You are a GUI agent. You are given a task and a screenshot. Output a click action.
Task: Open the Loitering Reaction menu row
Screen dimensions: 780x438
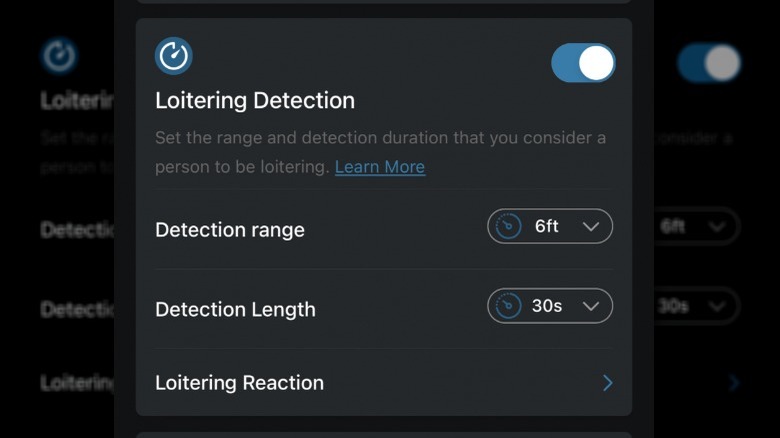click(x=383, y=383)
